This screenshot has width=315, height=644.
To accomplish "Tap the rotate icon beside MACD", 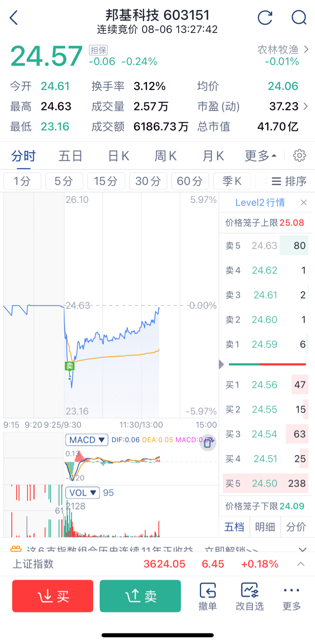I will point(208,443).
